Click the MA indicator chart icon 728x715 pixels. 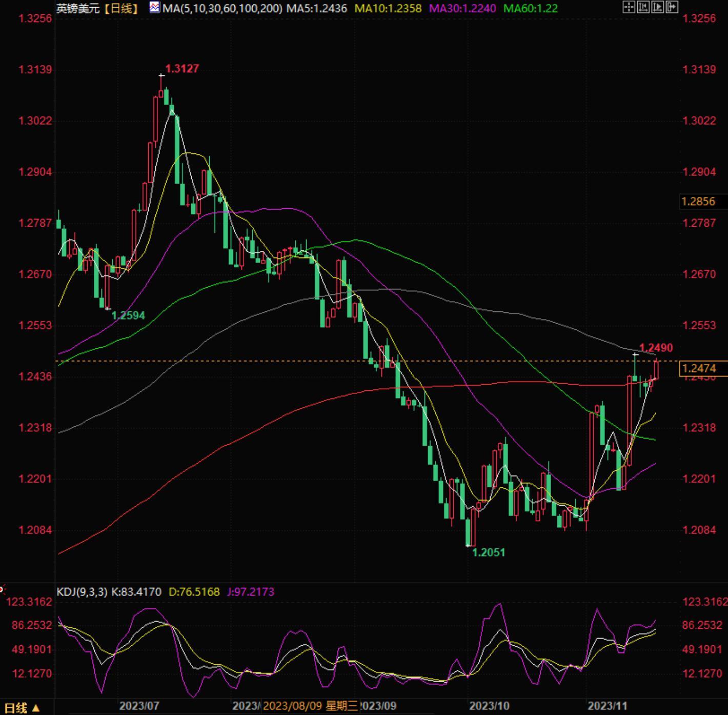(x=154, y=7)
